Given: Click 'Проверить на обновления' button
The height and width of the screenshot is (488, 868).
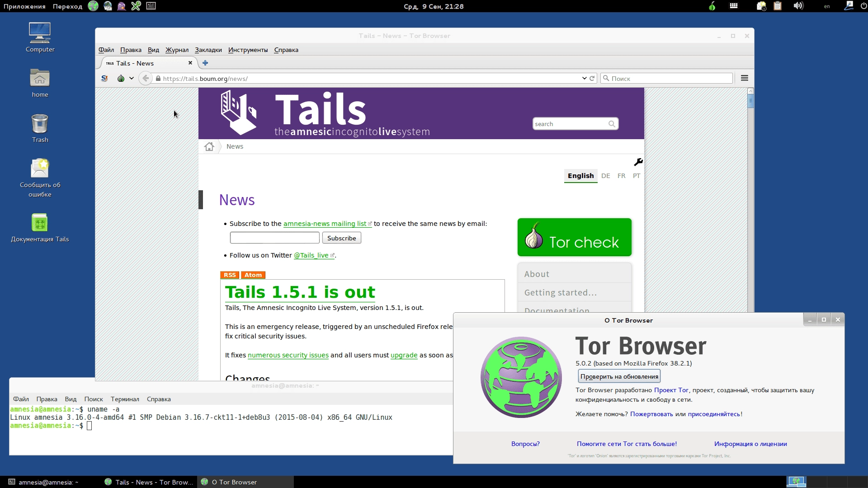Looking at the screenshot, I should click(x=619, y=376).
